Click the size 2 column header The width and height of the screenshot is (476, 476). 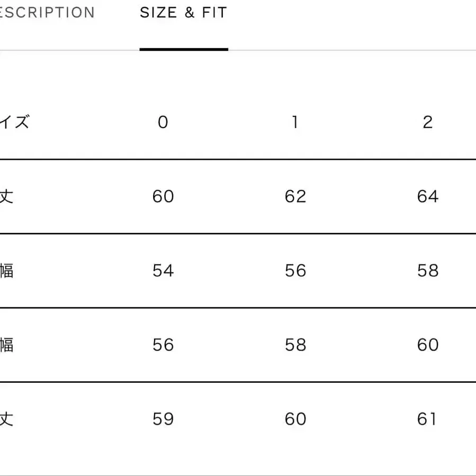(428, 122)
